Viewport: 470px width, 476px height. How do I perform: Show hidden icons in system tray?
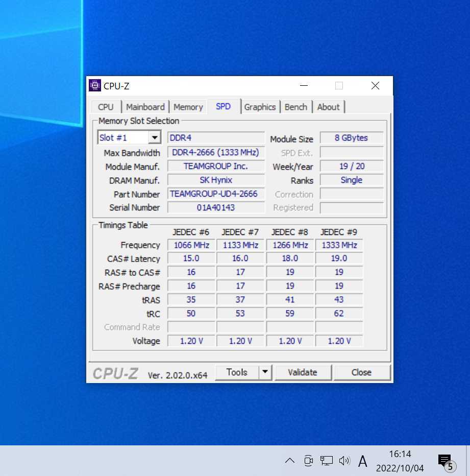290,461
